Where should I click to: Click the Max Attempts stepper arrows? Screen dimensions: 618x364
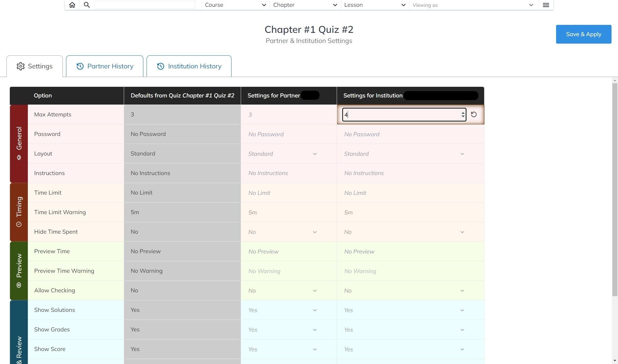[463, 115]
